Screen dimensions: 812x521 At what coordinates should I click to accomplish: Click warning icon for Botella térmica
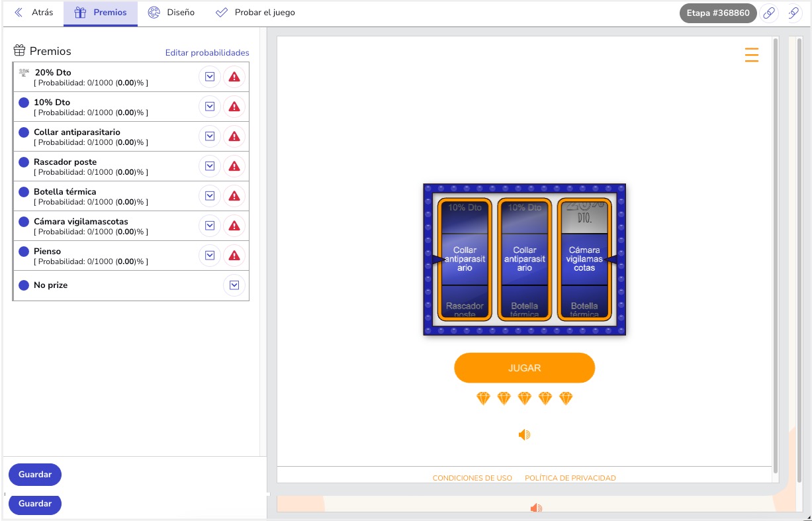point(234,196)
